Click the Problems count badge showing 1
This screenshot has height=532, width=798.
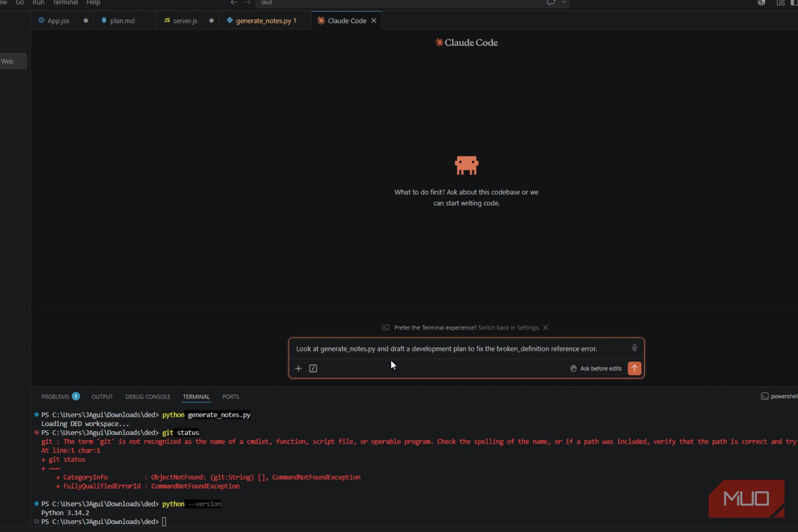[x=76, y=396]
